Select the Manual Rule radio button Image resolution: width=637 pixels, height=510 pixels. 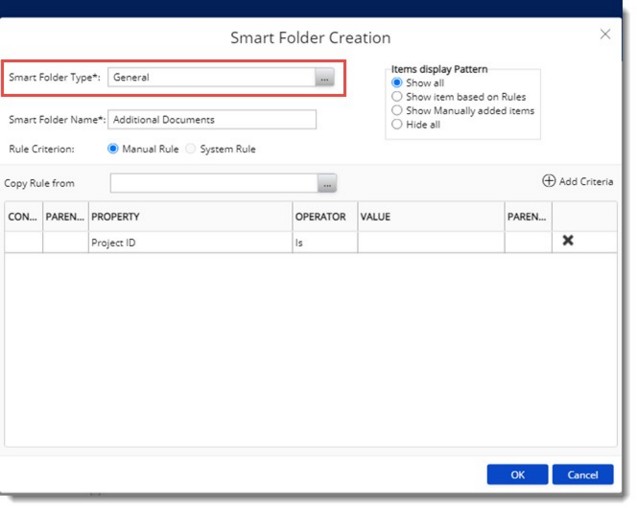pos(113,149)
